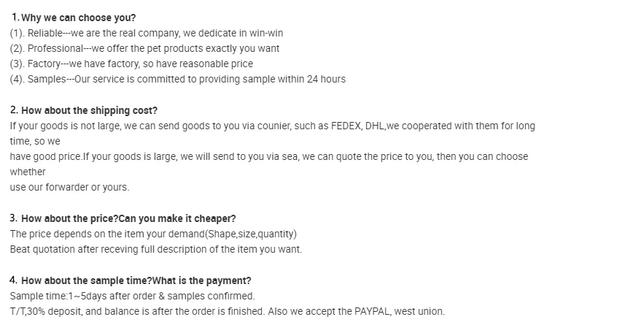644x325 pixels.
Task: Click the "use our forwarder or yours." line
Action: click(x=69, y=187)
